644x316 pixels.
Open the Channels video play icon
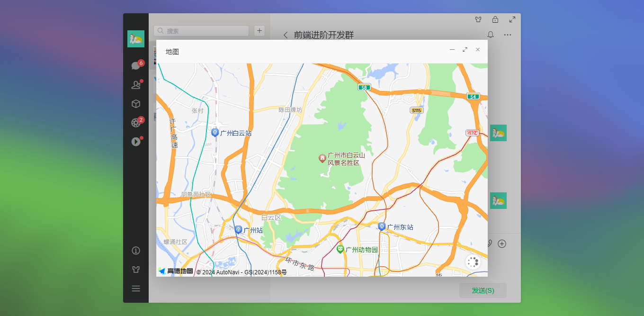pyautogui.click(x=136, y=141)
